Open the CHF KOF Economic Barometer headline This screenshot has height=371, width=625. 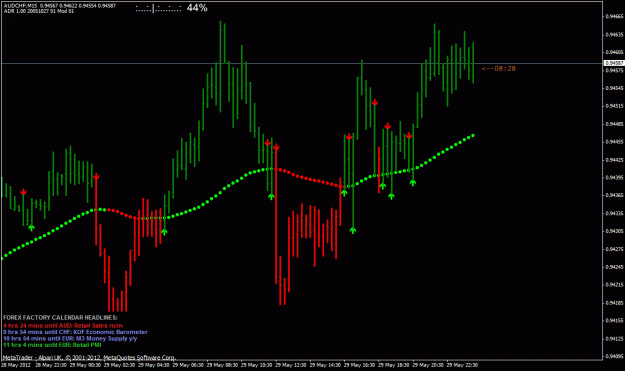point(75,332)
